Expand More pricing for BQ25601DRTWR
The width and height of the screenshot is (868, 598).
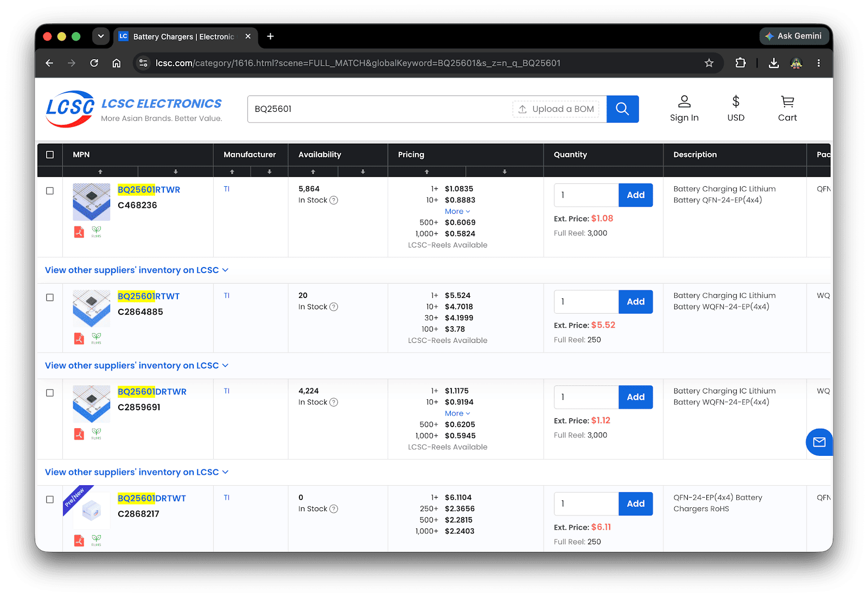(x=457, y=413)
